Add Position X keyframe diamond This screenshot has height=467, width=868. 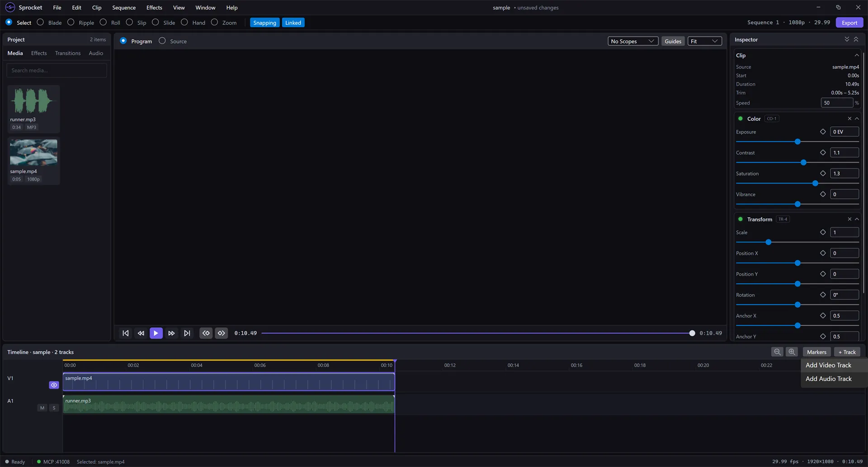[x=823, y=253]
